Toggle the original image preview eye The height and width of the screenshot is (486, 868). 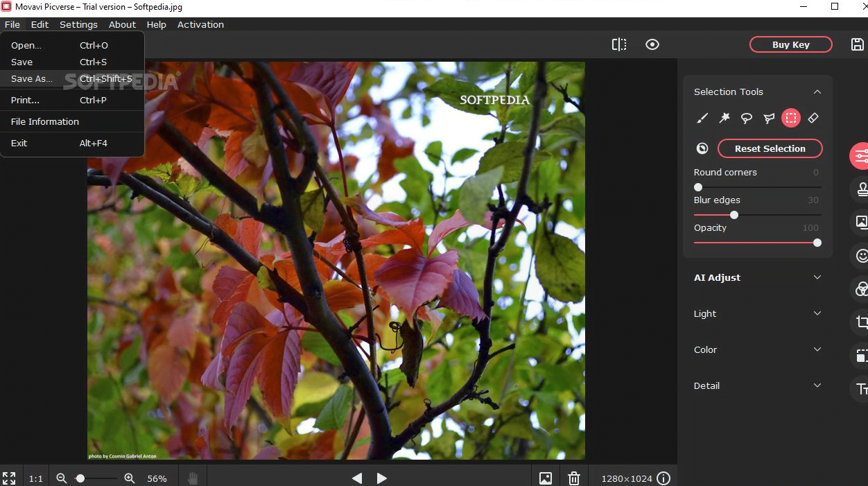point(652,44)
